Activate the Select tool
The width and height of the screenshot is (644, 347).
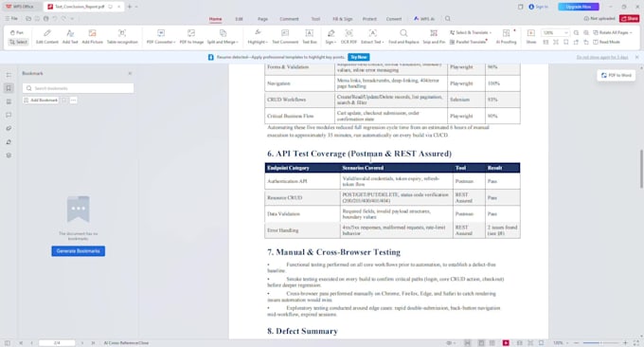click(19, 42)
